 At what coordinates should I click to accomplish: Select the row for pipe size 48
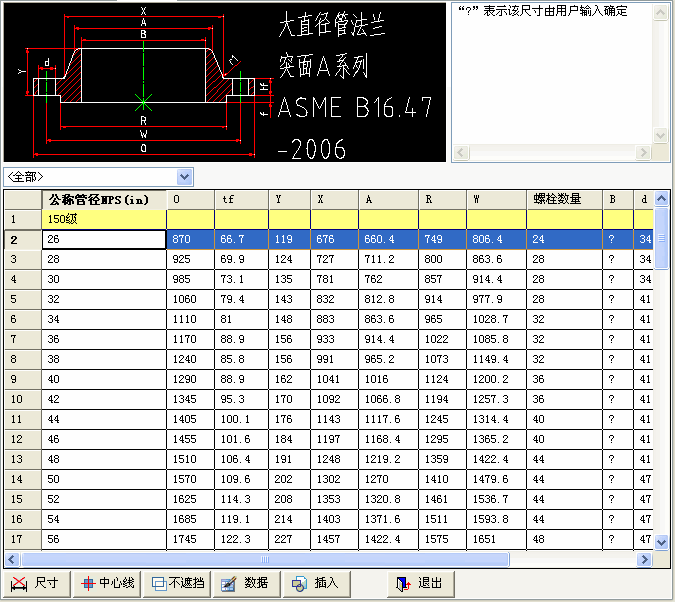[x=104, y=459]
